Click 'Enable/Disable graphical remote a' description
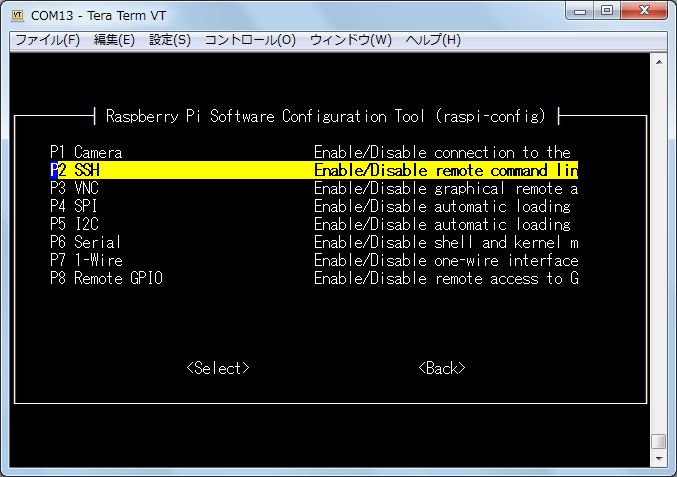This screenshot has height=477, width=677. [x=446, y=188]
